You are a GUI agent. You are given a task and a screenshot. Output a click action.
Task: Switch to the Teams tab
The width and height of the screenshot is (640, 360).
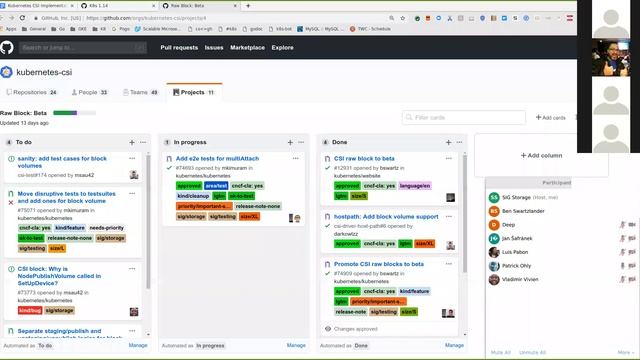click(x=140, y=92)
